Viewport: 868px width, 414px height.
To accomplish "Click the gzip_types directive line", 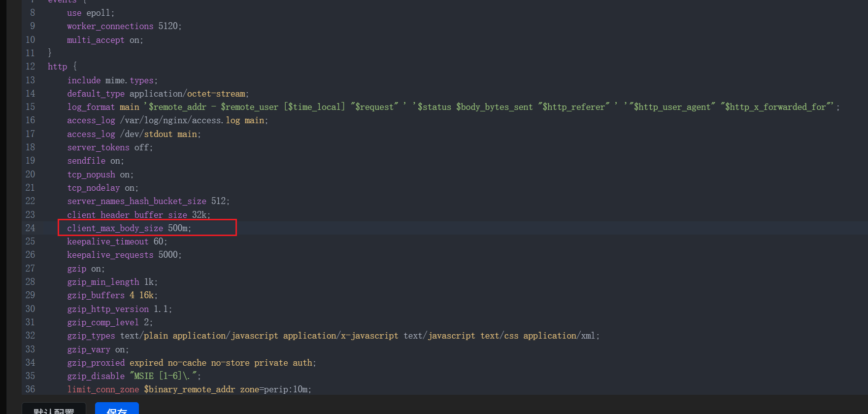I will [x=333, y=336].
